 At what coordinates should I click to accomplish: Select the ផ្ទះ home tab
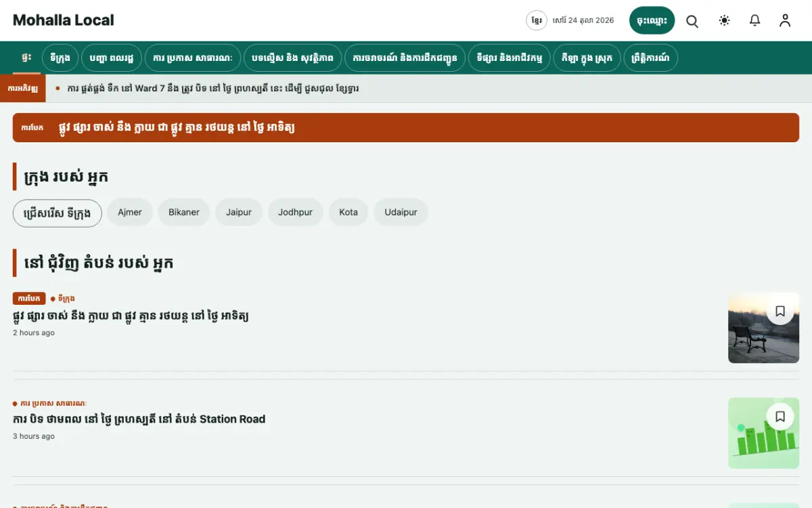26,58
